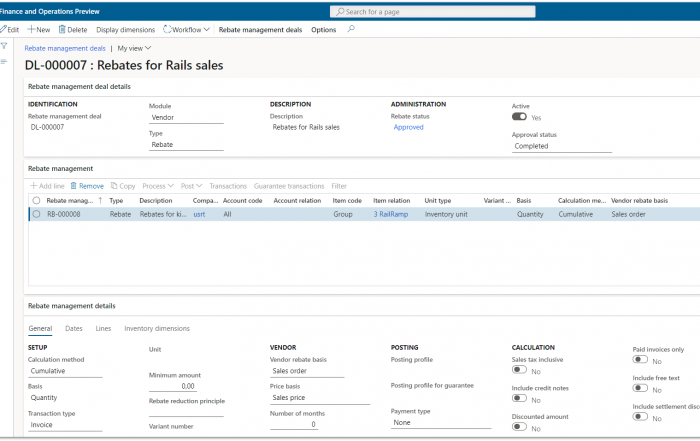The width and height of the screenshot is (700, 441).
Task: Switch to the Dates tab
Action: pyautogui.click(x=74, y=329)
